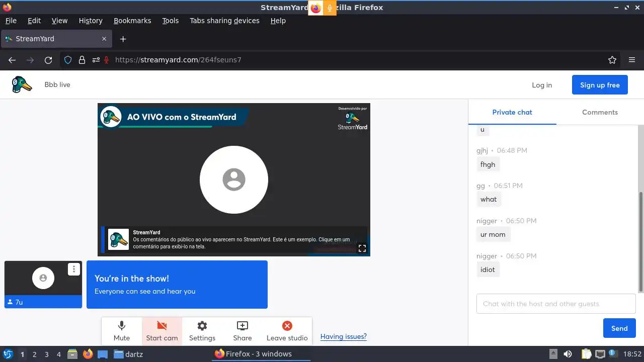Click the volume speaker icon in system tray
Screen dimensions: 644x362
click(x=568, y=354)
